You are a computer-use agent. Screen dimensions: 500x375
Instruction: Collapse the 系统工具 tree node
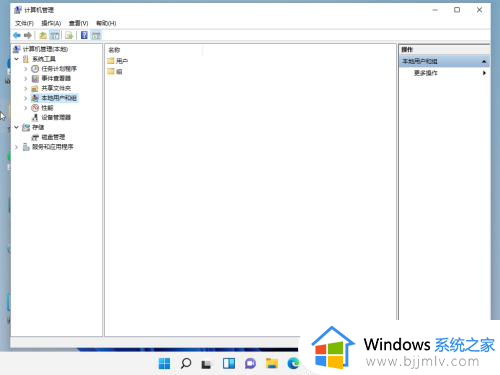tap(16, 59)
